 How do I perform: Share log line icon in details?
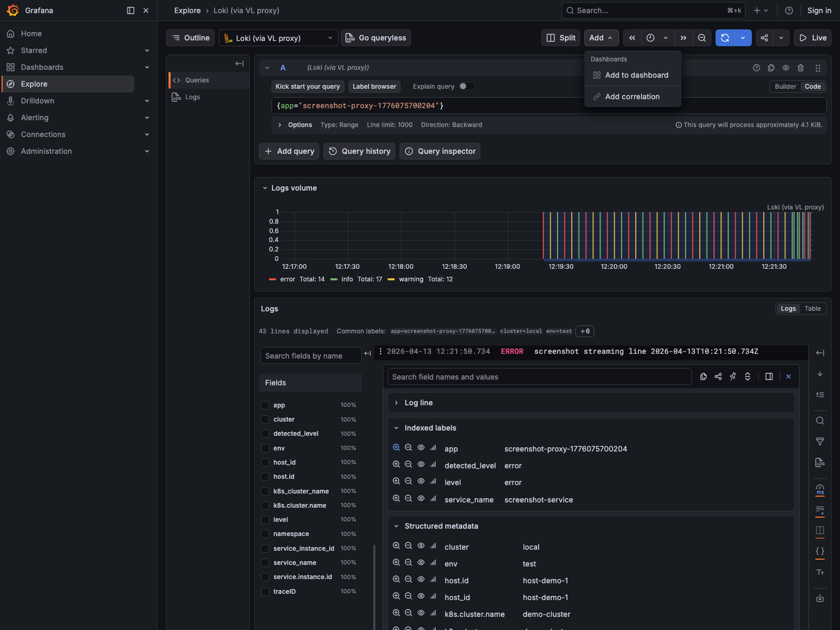coord(718,376)
